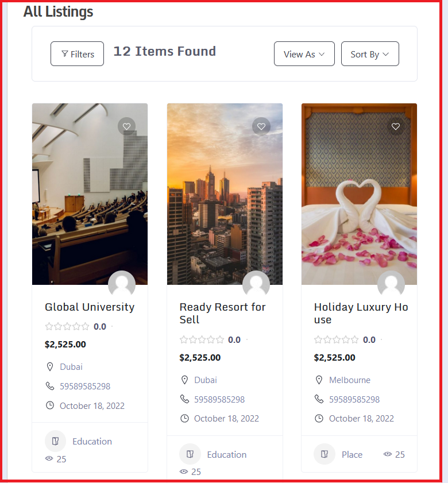Toggle heart on Ready Resort for Sell
This screenshot has width=448, height=483.
(261, 126)
